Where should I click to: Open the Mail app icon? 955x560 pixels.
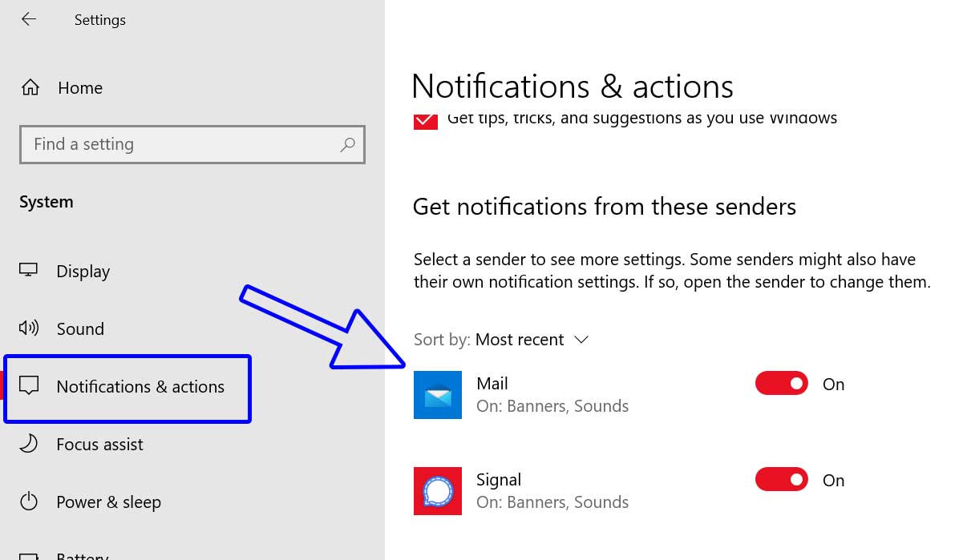(437, 394)
